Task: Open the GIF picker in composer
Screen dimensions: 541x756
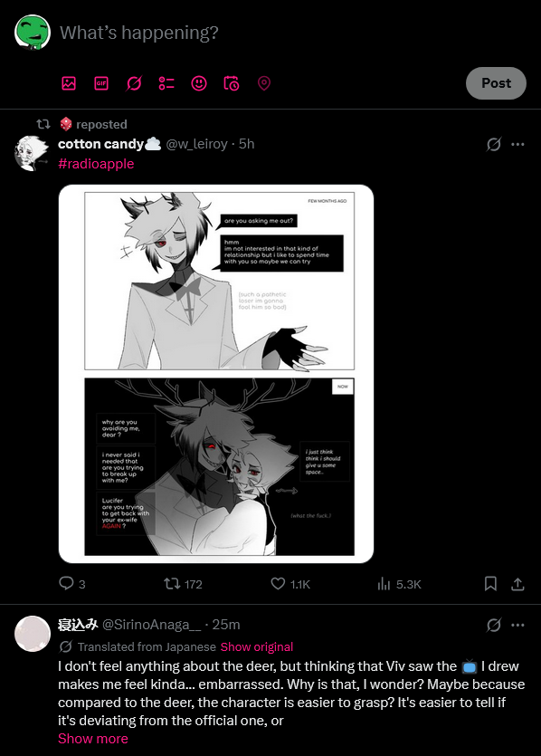Action: click(x=101, y=83)
